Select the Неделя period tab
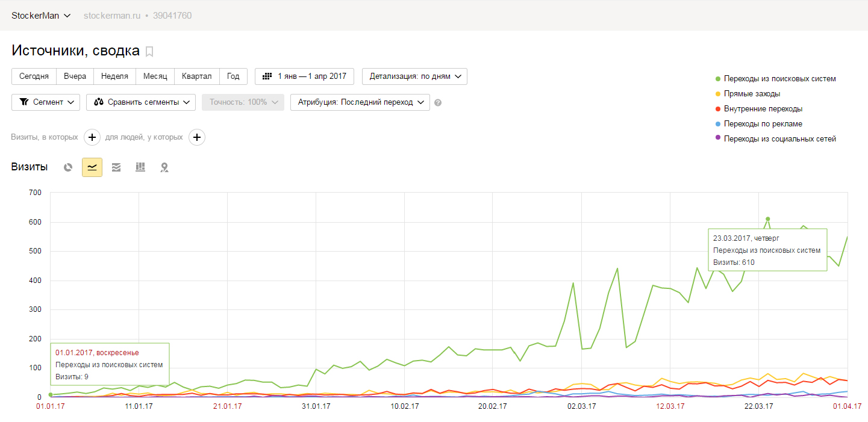 click(x=114, y=76)
